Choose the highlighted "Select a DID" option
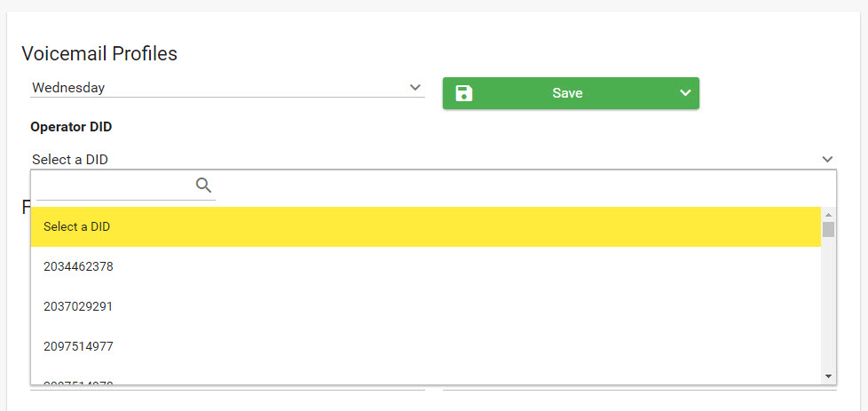This screenshot has width=868, height=411. coord(426,226)
